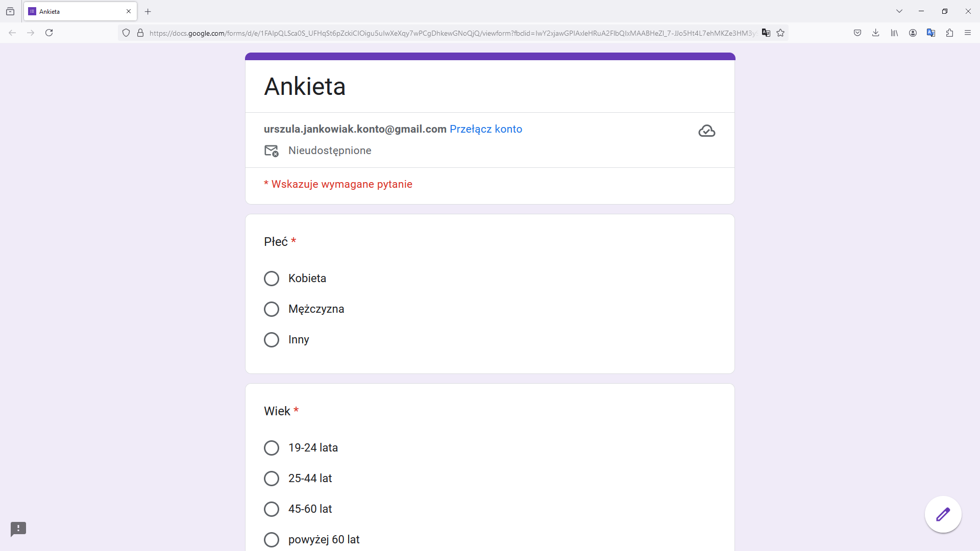Screen dimensions: 980x551
Task: Open a new tab with the plus button
Action: point(148,11)
